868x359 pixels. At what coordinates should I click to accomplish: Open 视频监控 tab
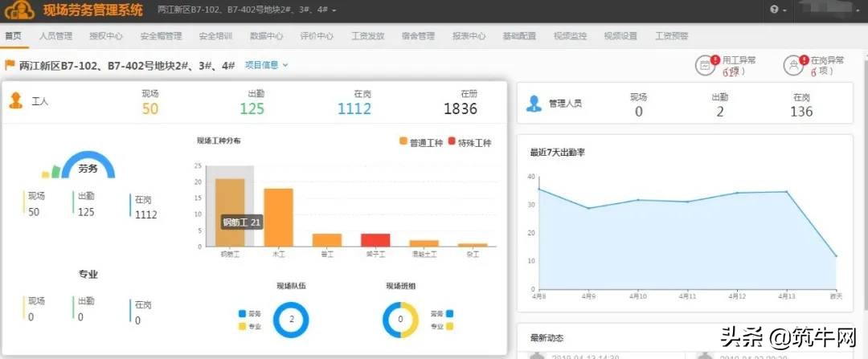(x=570, y=36)
